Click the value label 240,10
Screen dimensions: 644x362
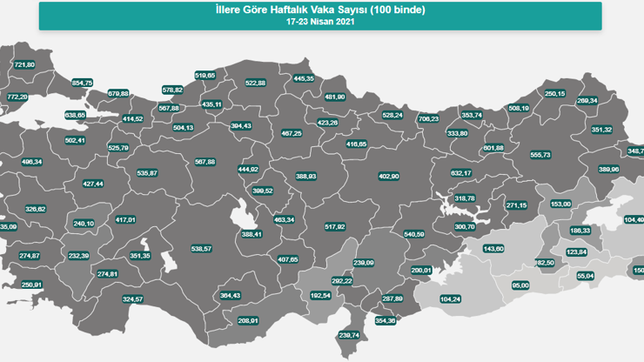[84, 224]
